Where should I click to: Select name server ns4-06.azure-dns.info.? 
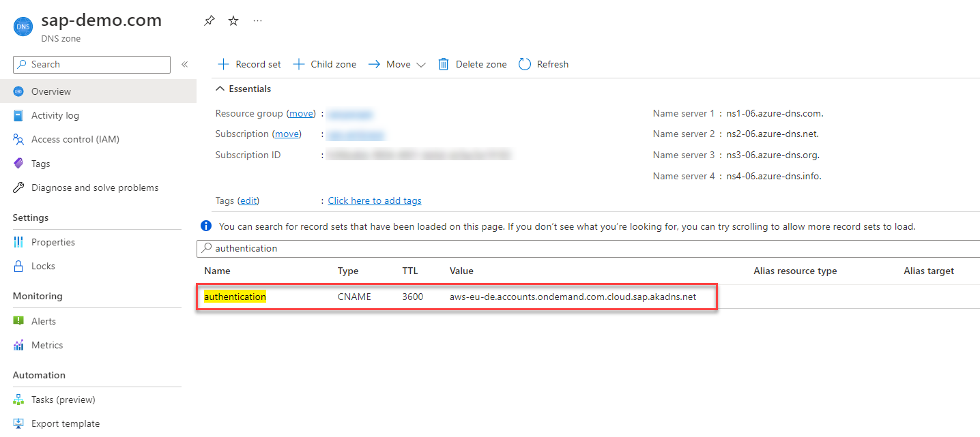click(774, 176)
